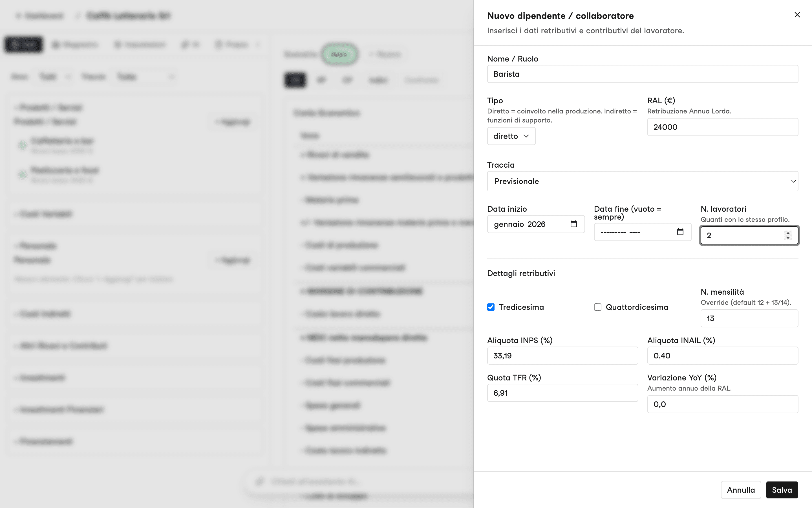Check the Quattordicesima checkbox
The width and height of the screenshot is (812, 508).
pos(597,307)
